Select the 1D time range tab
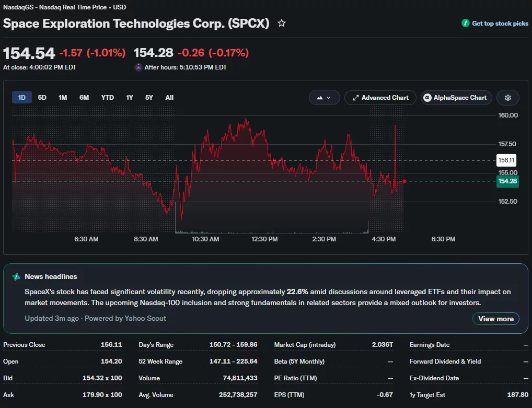The width and height of the screenshot is (532, 408). coord(22,97)
